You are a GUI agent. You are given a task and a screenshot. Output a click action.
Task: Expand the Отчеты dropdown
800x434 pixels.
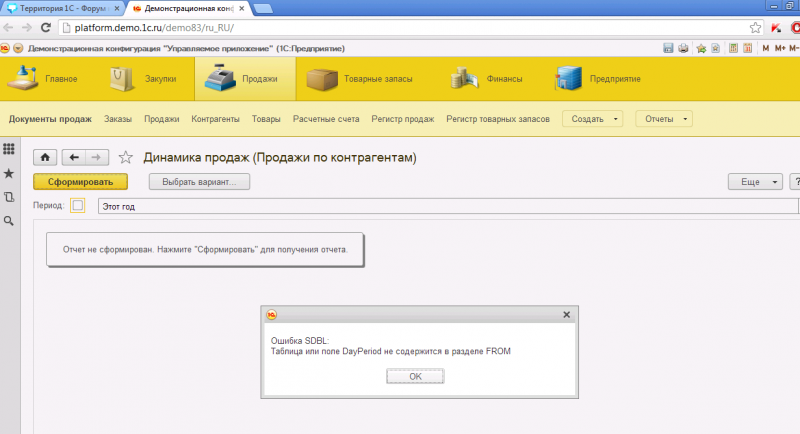point(664,119)
